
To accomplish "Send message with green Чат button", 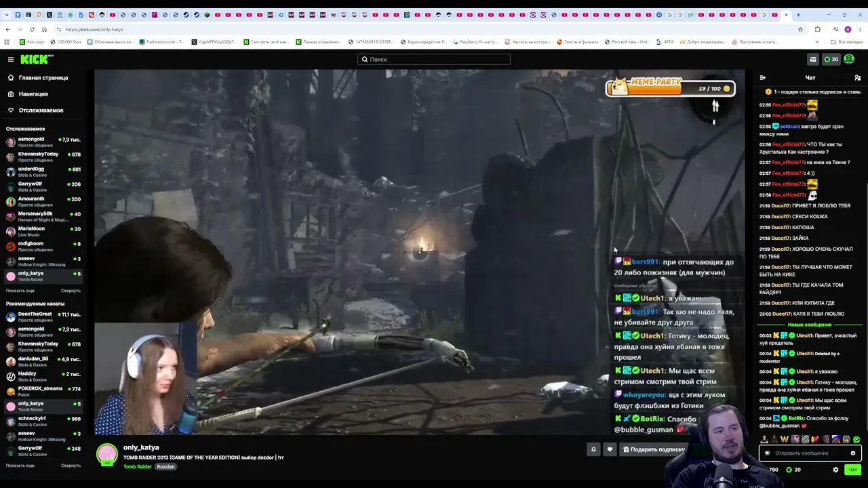I will point(853,470).
